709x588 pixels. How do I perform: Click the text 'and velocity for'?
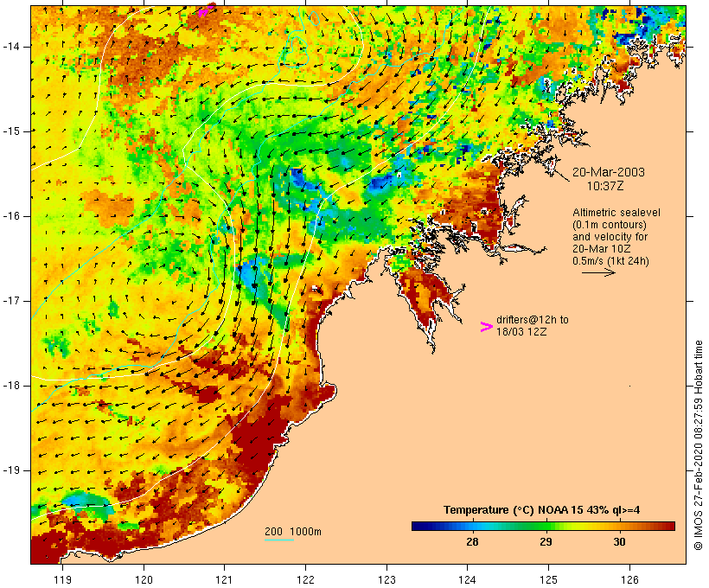[610, 237]
